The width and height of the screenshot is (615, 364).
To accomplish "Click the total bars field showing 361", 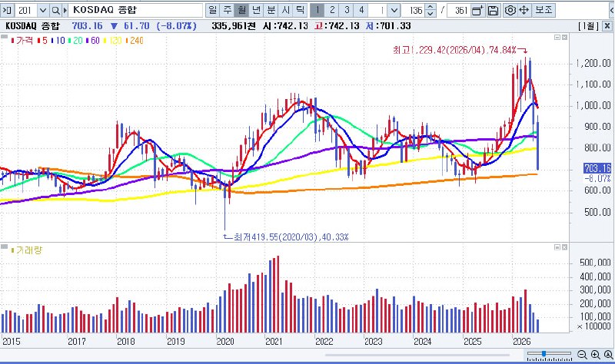I will (459, 10).
